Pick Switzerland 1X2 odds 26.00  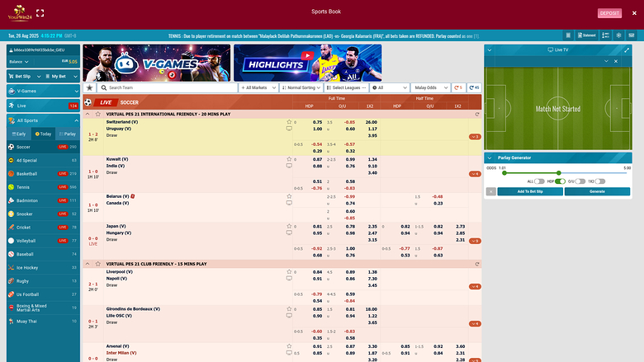372,122
